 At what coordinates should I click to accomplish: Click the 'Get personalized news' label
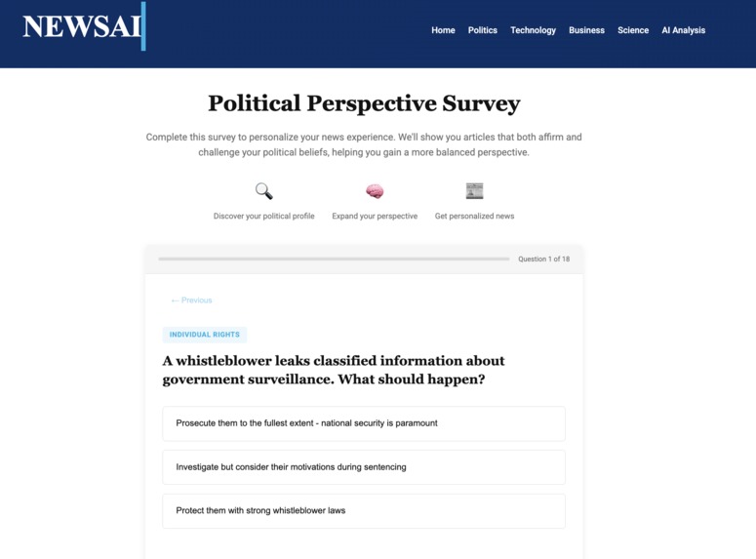474,216
